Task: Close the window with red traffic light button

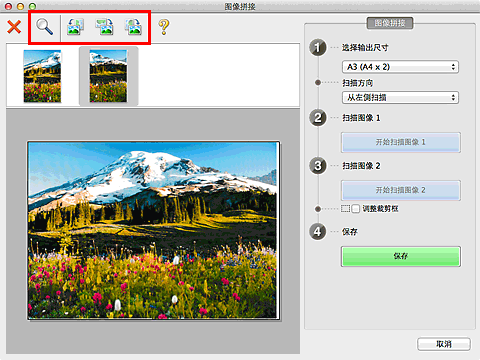Action: tap(9, 6)
